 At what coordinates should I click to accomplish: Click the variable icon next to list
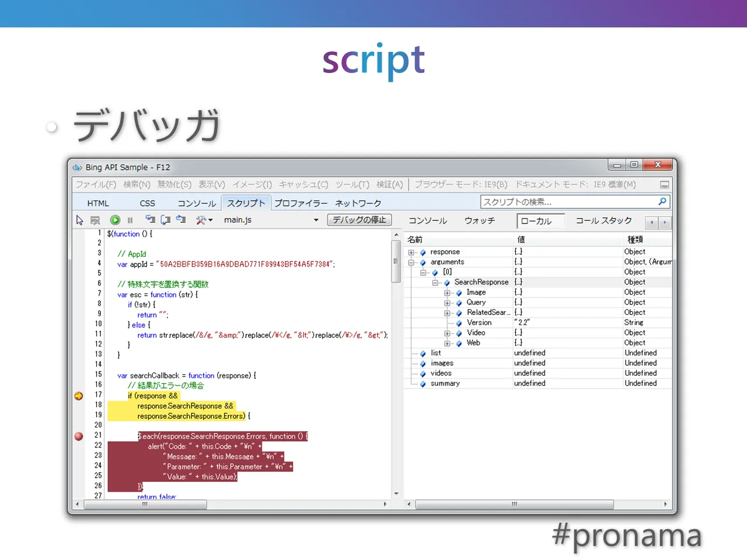[423, 353]
